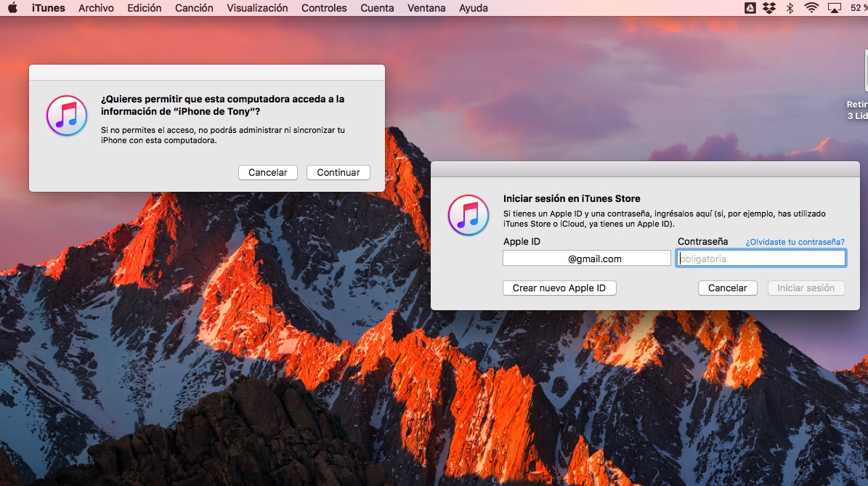Image resolution: width=868 pixels, height=486 pixels.
Task: Open the Edición menu
Action: click(x=145, y=8)
